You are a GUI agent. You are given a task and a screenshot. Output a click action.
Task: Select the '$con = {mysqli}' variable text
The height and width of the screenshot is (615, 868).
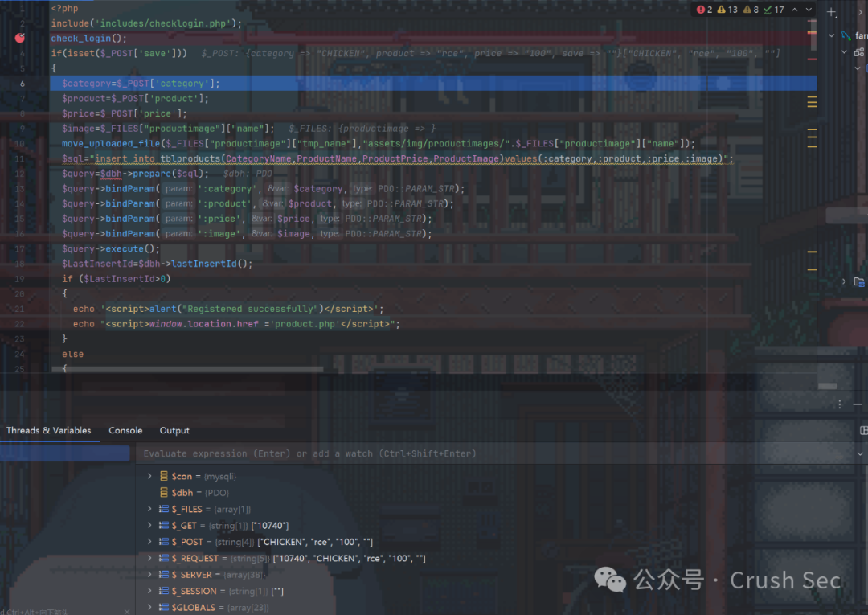203,476
